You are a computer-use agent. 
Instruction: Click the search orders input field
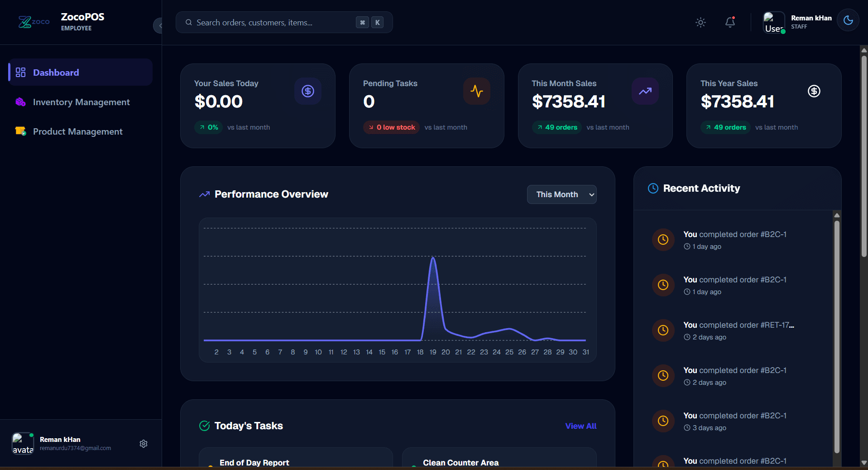[272, 22]
